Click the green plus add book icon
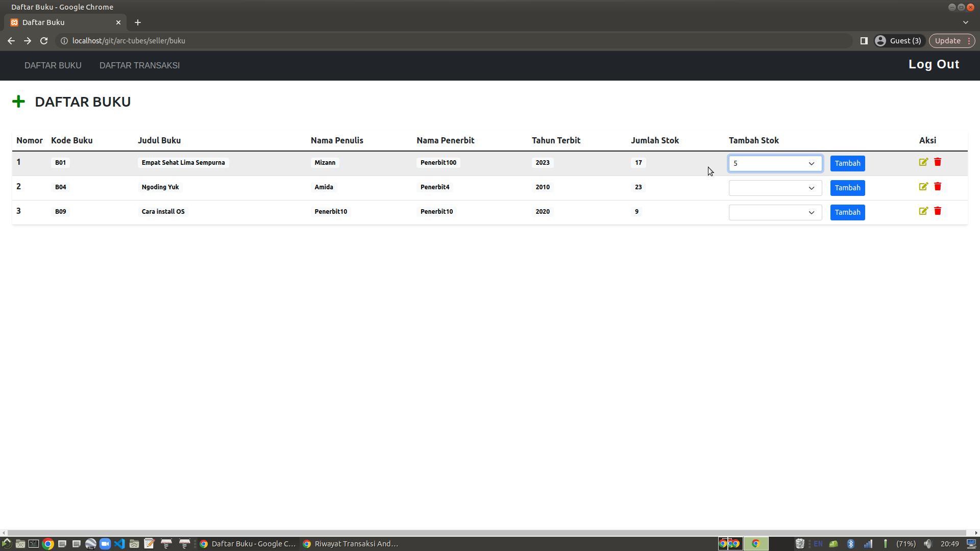Image resolution: width=980 pixels, height=551 pixels. [x=18, y=102]
